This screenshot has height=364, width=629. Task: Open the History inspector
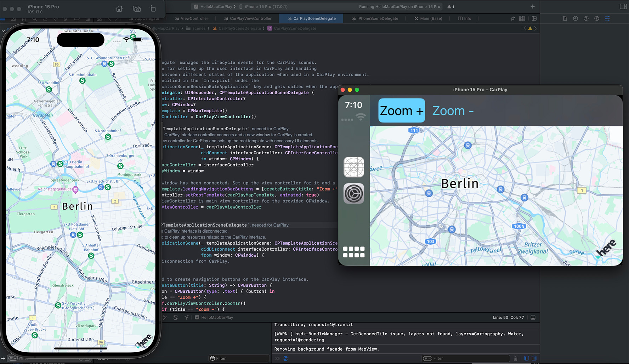pyautogui.click(x=576, y=18)
